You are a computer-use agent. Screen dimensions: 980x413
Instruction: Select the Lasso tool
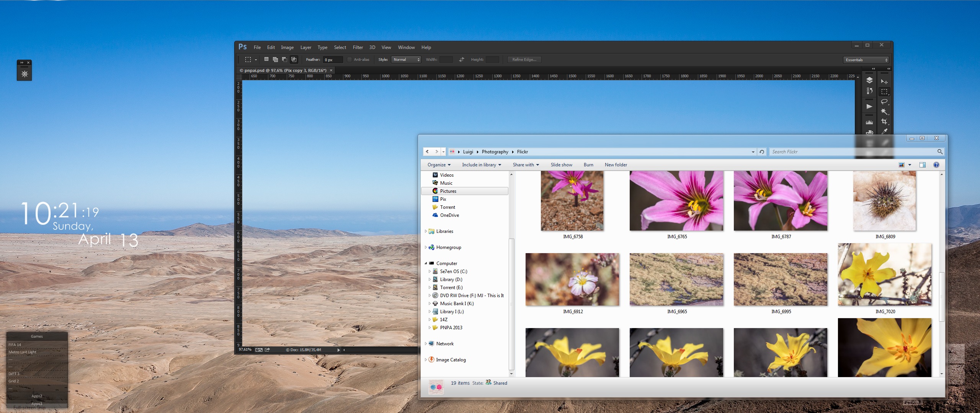(884, 102)
